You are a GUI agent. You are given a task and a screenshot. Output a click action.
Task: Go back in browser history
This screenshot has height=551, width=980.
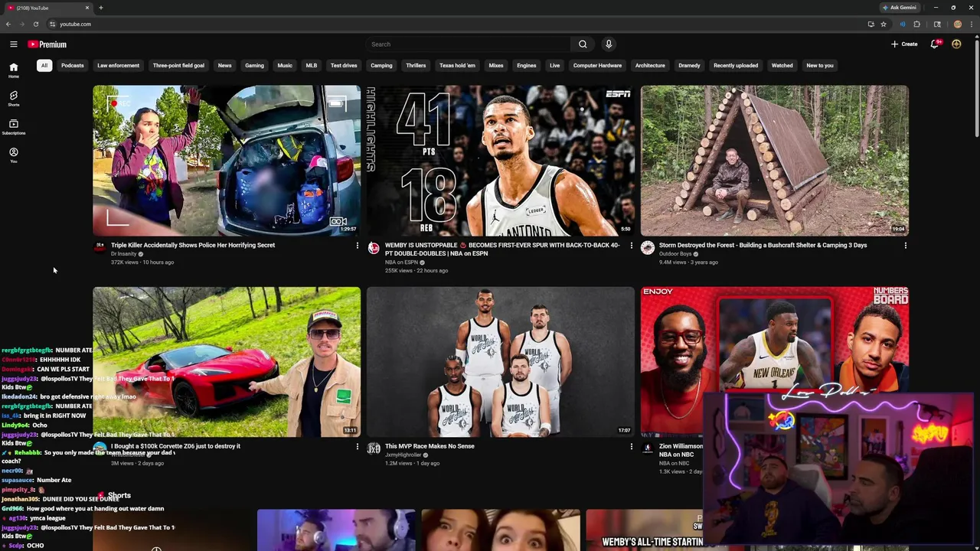(8, 24)
